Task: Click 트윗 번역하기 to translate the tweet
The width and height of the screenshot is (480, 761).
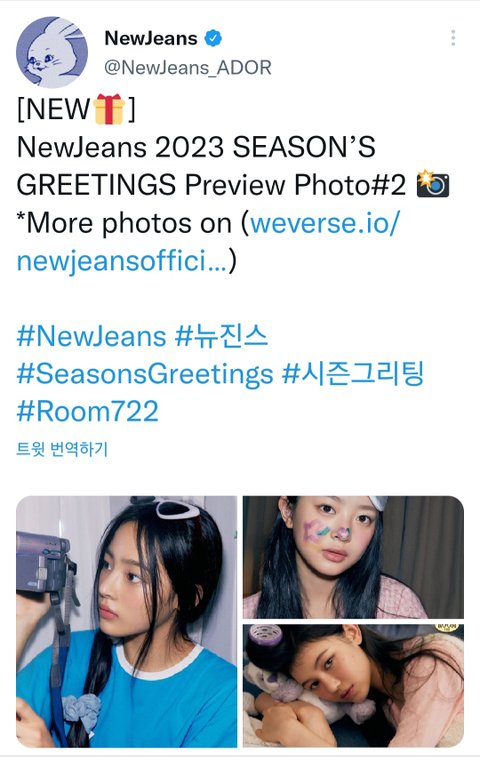Action: (62, 449)
